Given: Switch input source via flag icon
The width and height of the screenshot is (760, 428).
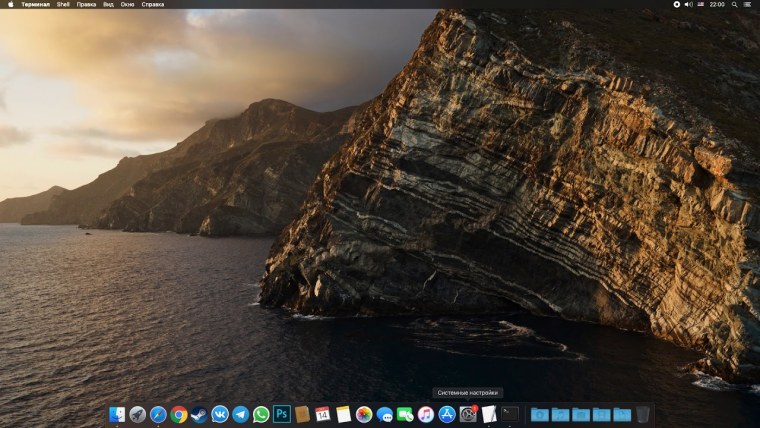Looking at the screenshot, I should click(702, 4).
